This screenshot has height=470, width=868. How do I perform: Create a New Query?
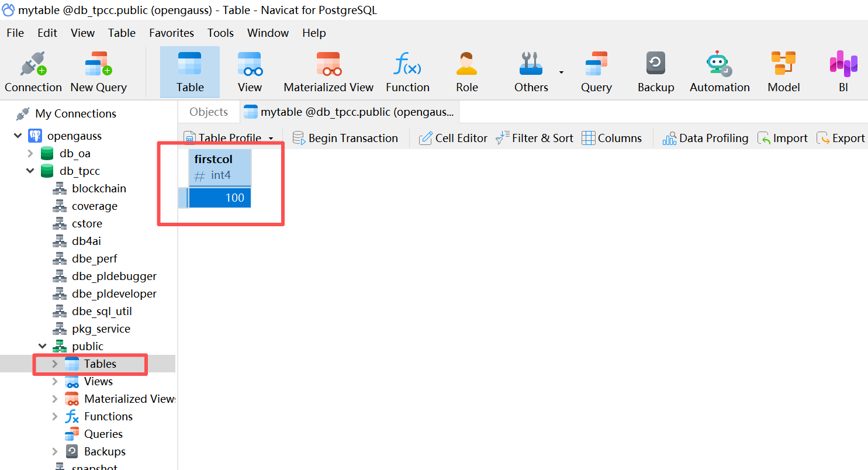pos(98,72)
